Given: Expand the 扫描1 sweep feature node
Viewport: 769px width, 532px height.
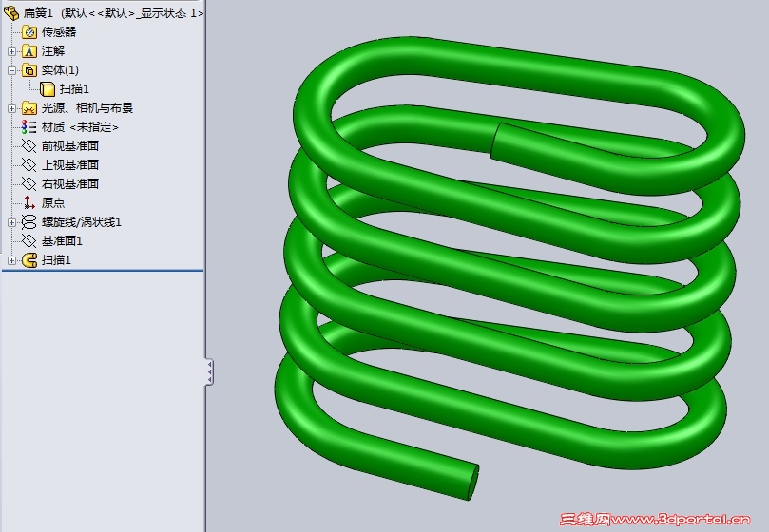Looking at the screenshot, I should point(11,261).
